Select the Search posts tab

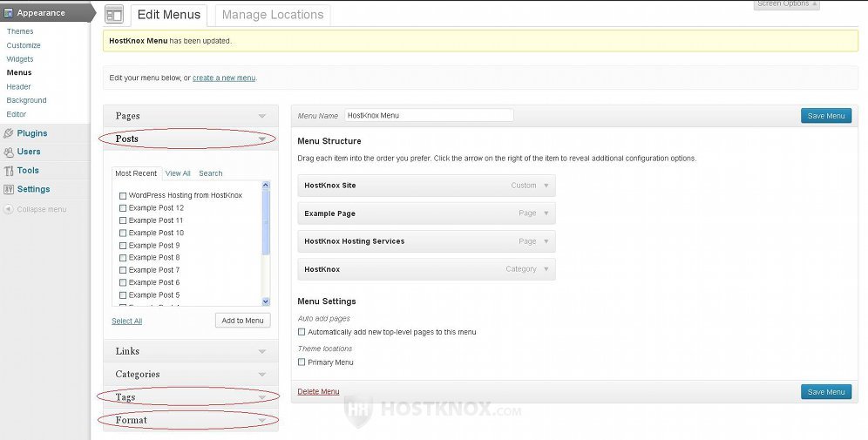[211, 173]
